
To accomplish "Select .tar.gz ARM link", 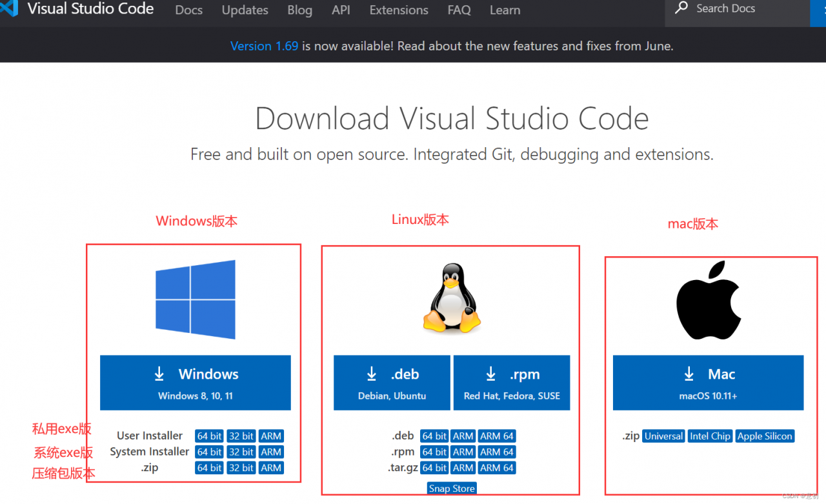I will pyautogui.click(x=463, y=468).
